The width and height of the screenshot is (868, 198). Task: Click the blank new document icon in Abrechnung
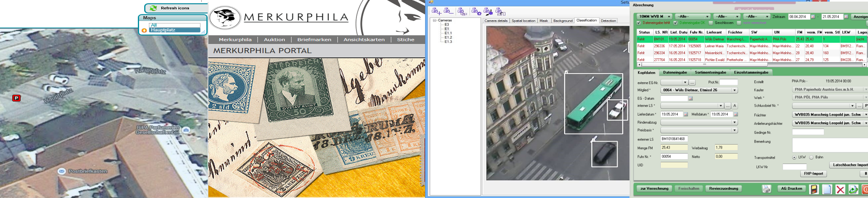tap(827, 189)
